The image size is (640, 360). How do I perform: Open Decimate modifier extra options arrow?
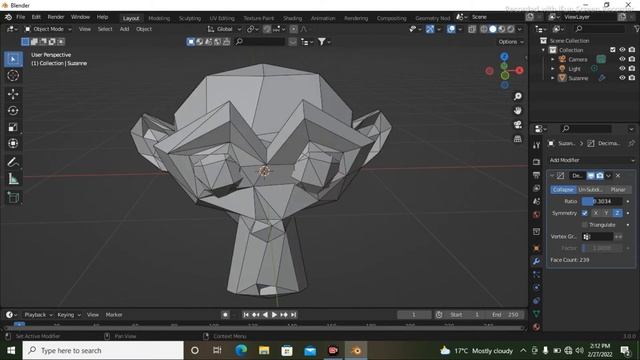click(x=608, y=176)
